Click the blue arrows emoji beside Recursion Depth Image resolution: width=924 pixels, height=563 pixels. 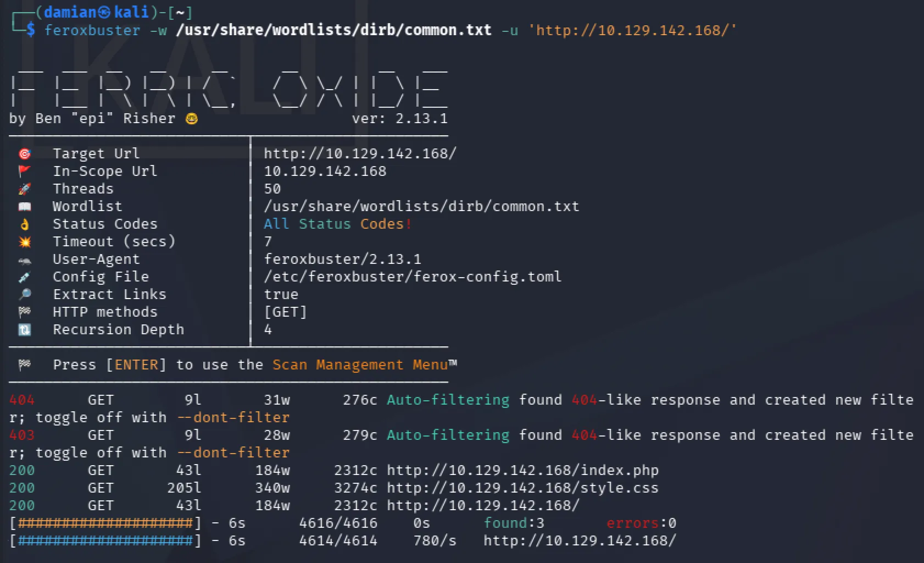tap(25, 329)
